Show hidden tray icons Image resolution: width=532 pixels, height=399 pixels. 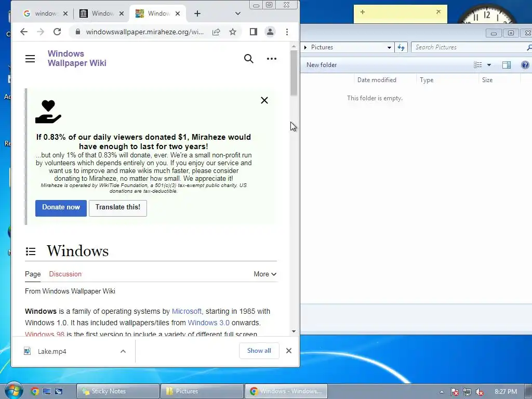tap(442, 392)
